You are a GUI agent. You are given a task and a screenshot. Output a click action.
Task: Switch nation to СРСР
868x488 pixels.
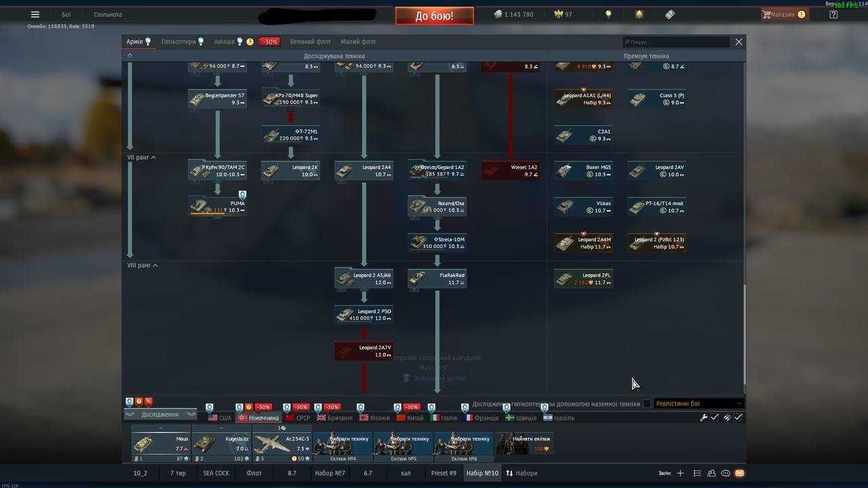(x=298, y=418)
